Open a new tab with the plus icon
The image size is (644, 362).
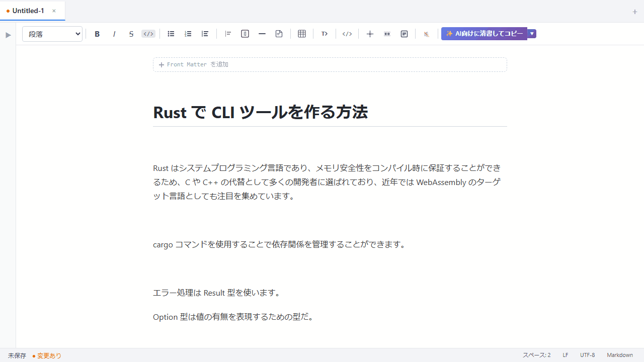(x=634, y=12)
